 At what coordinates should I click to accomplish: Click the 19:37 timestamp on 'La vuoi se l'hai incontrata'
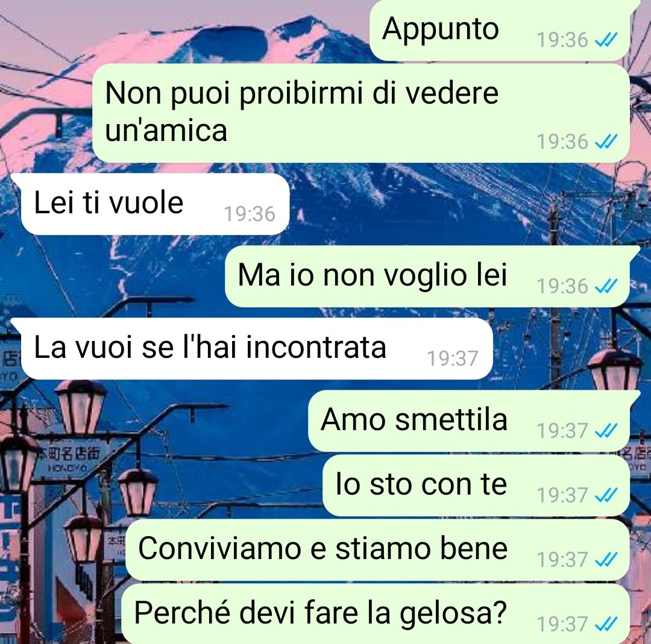point(453,358)
